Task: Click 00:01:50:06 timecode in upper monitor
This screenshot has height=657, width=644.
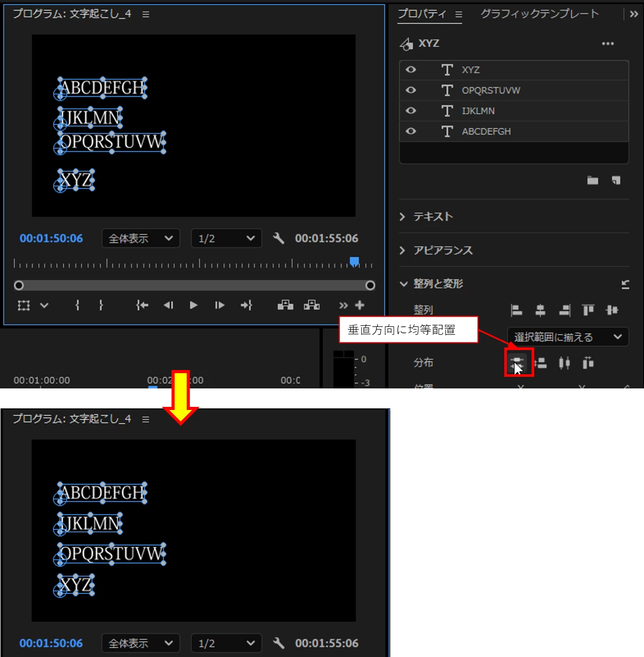Action: [x=51, y=238]
